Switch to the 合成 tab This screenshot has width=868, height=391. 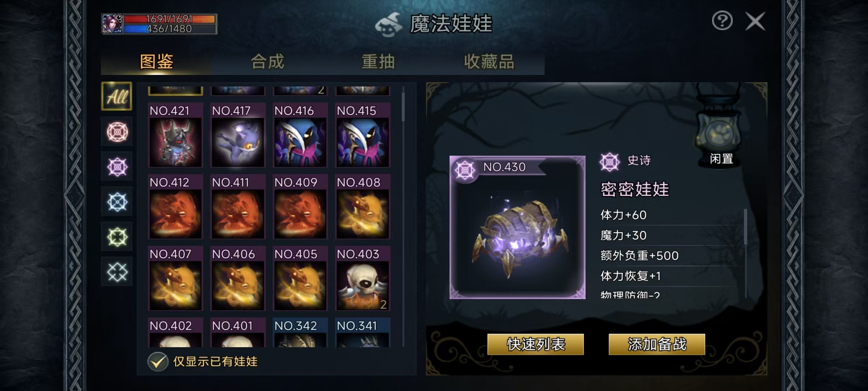pyautogui.click(x=268, y=62)
